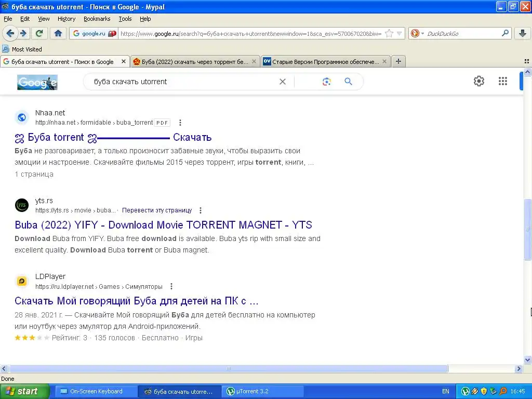Go back with the back arrow button
This screenshot has height=399, width=532.
pos(10,33)
